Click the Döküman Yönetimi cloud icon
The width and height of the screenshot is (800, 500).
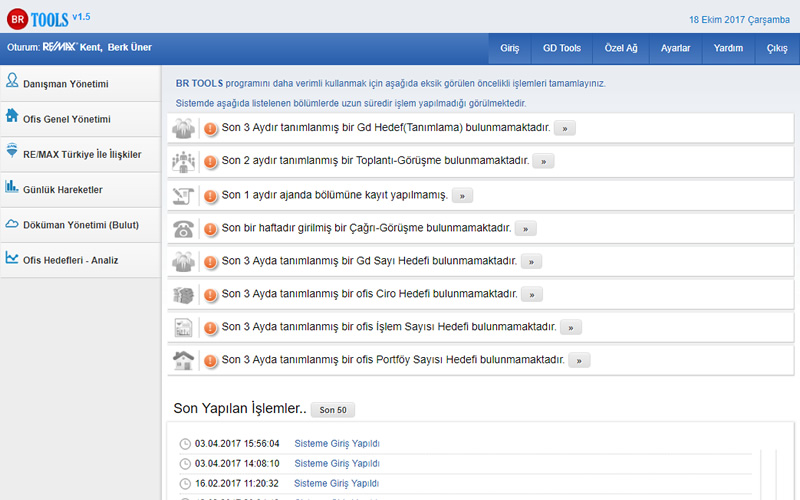pos(12,223)
